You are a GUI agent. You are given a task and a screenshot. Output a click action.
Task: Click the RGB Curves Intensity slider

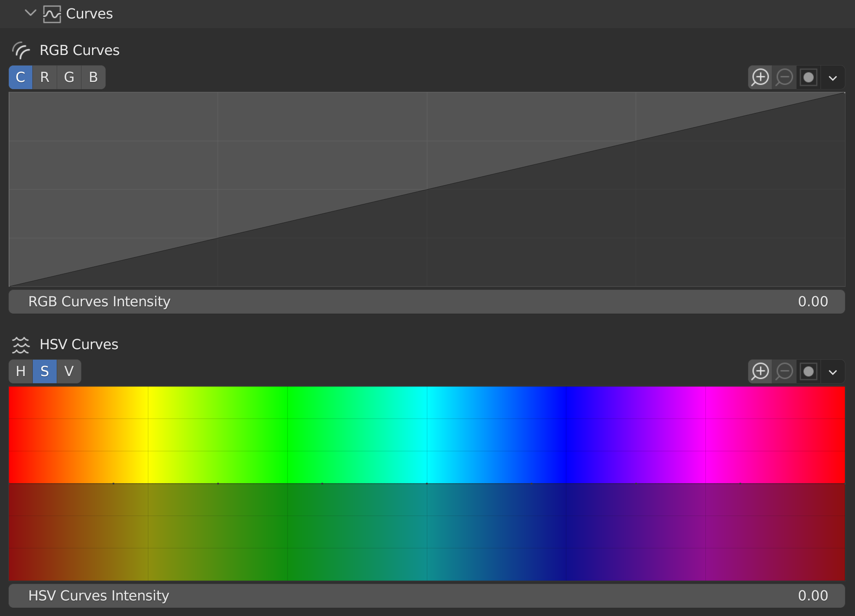pos(426,302)
